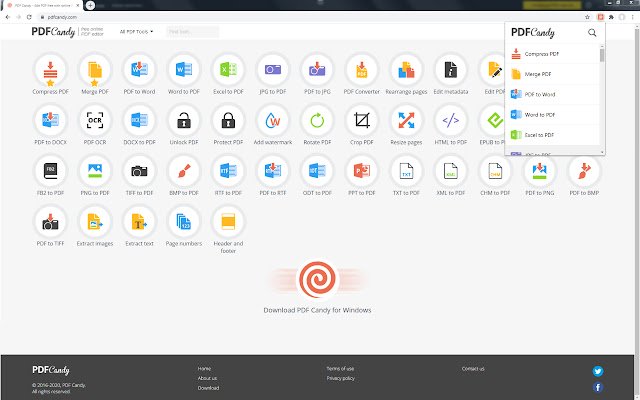This screenshot has width=640, height=400.
Task: Select the HTML to PDF icon
Action: [x=450, y=121]
